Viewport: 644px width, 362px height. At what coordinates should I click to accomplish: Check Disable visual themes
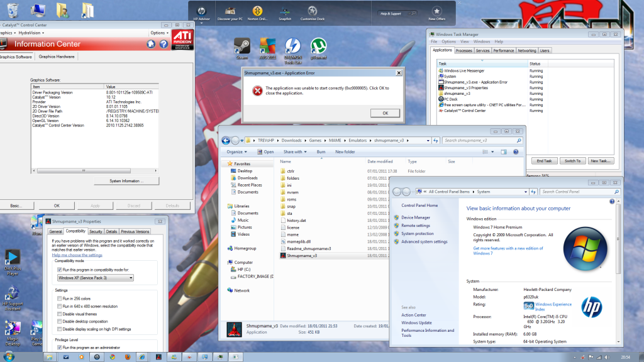click(60, 314)
